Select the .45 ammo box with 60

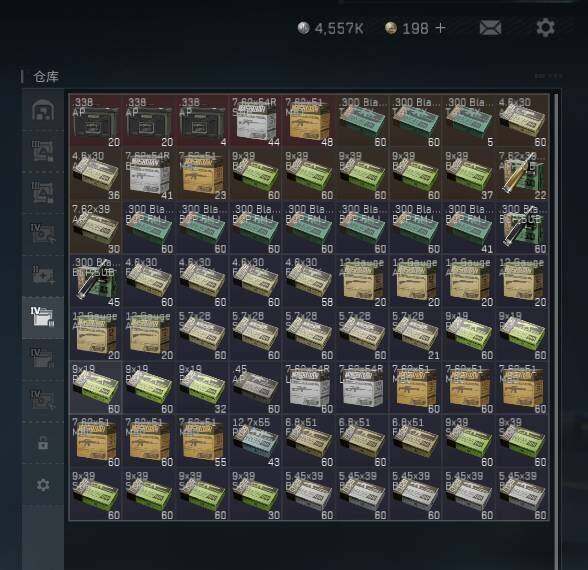point(256,388)
